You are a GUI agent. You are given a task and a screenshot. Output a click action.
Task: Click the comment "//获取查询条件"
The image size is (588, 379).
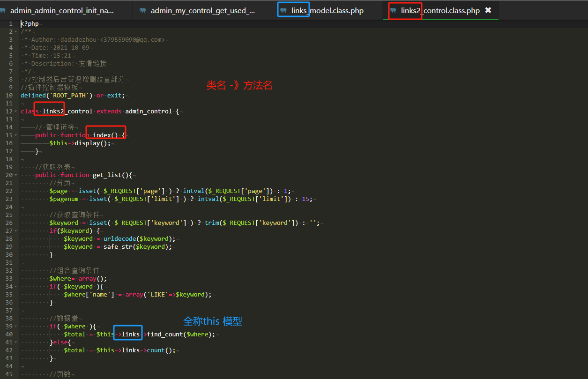tap(74, 215)
